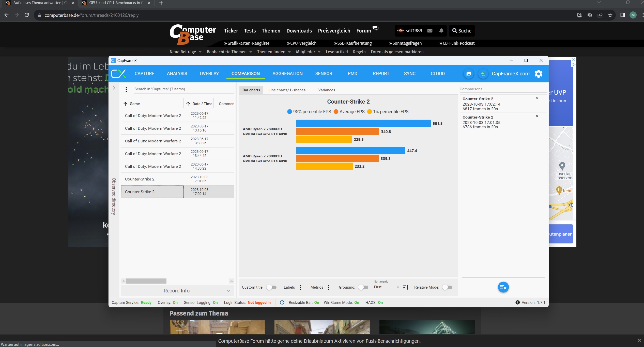Click the sort direction icon
Image resolution: width=644 pixels, height=347 pixels.
(406, 287)
